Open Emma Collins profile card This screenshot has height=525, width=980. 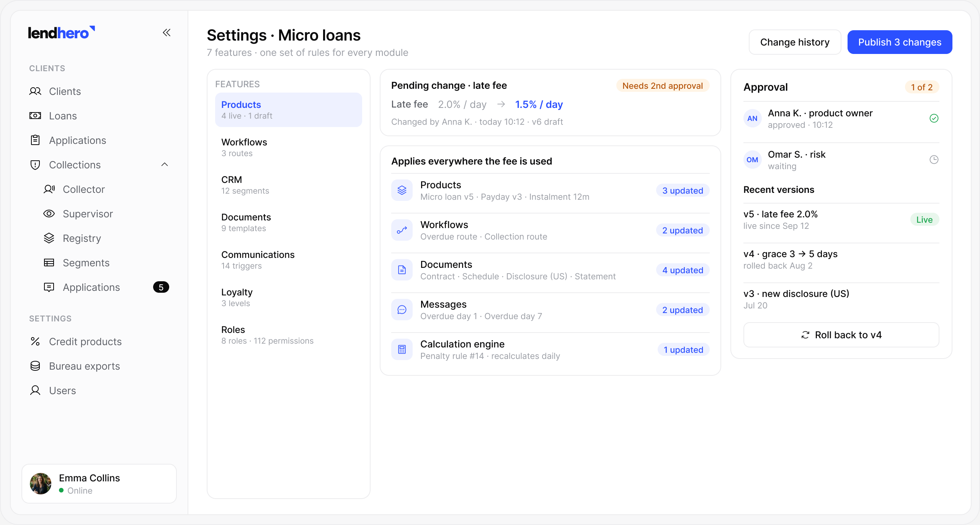pos(99,484)
